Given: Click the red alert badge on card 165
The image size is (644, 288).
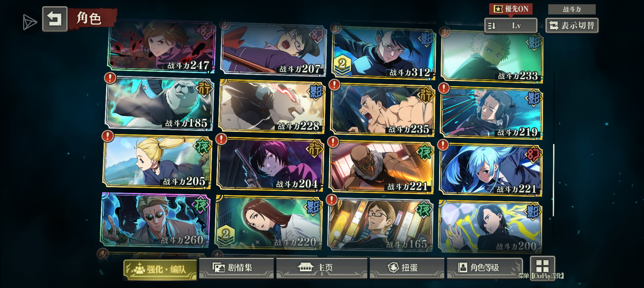Looking at the screenshot, I should coord(332,199).
